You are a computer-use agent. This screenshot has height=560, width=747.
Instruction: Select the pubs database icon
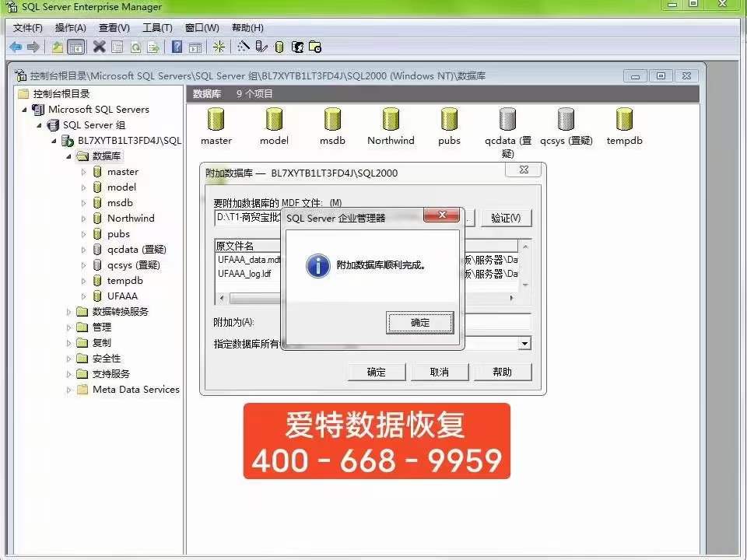449,121
